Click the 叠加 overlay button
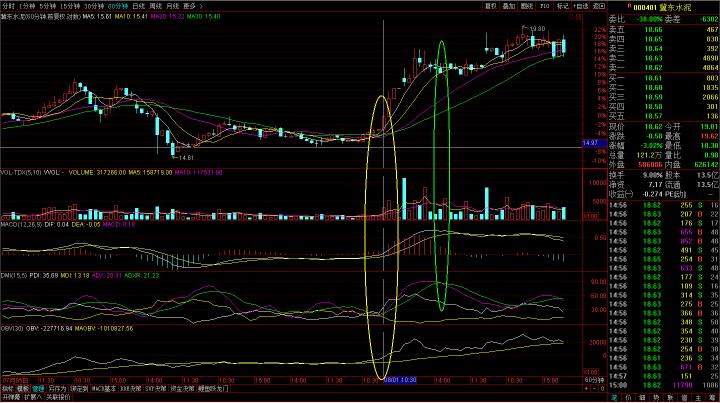The height and width of the screenshot is (403, 720). point(509,6)
